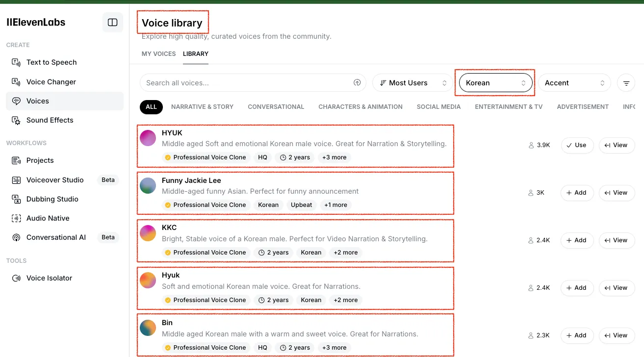Switch to the Library tab
This screenshot has height=357, width=644.
(196, 54)
